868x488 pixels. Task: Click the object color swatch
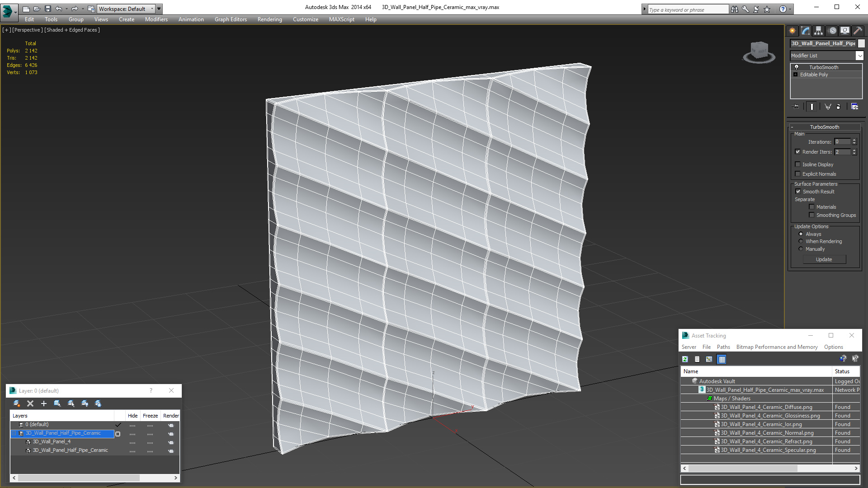tap(861, 43)
